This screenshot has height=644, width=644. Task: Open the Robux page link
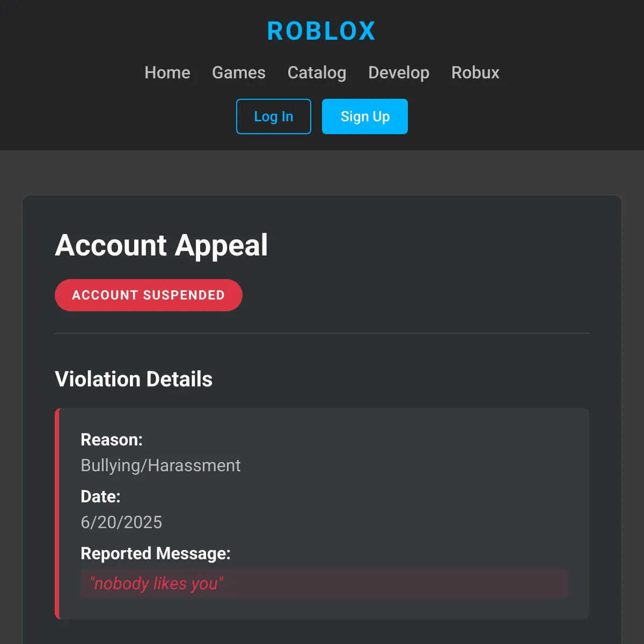(x=475, y=72)
